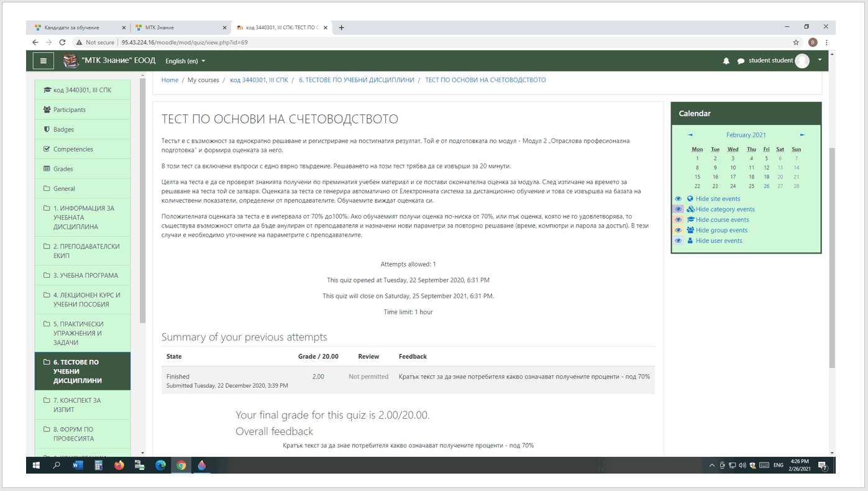Toggle user events visibility eye icon
Image resolution: width=868 pixels, height=491 pixels.
(678, 241)
